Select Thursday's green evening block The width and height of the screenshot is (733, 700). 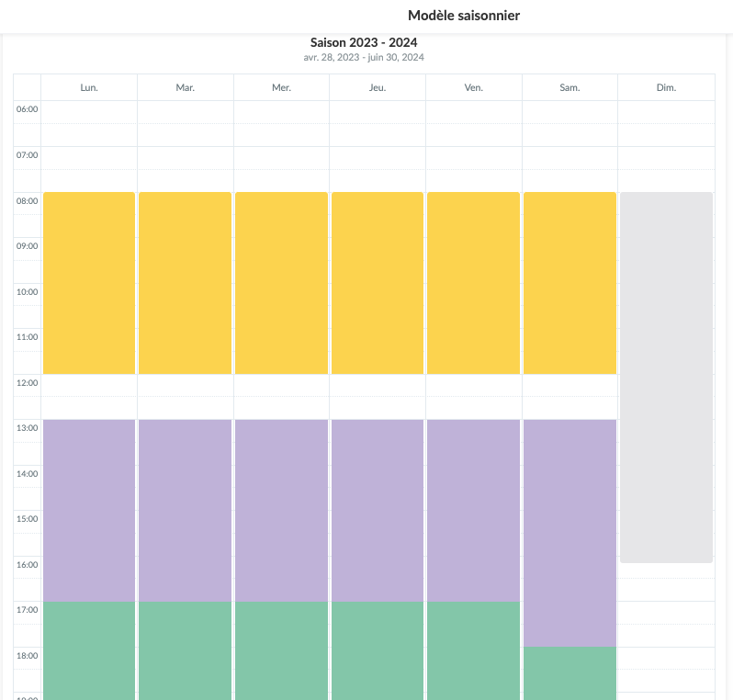[x=378, y=650]
